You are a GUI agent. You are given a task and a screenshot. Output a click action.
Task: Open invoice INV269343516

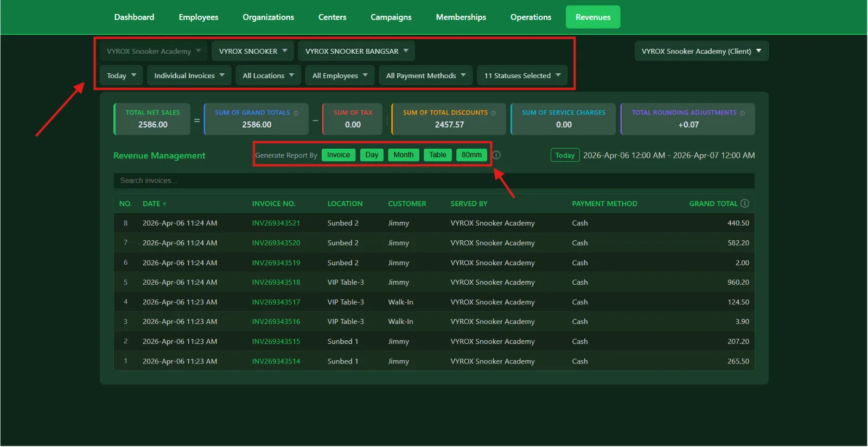276,322
